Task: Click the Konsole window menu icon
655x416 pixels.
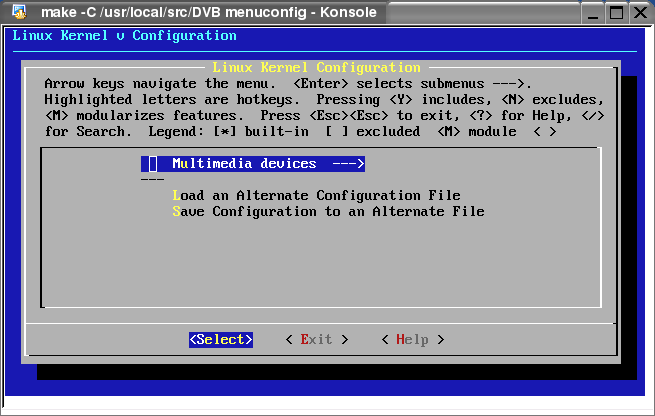Action: click(18, 12)
